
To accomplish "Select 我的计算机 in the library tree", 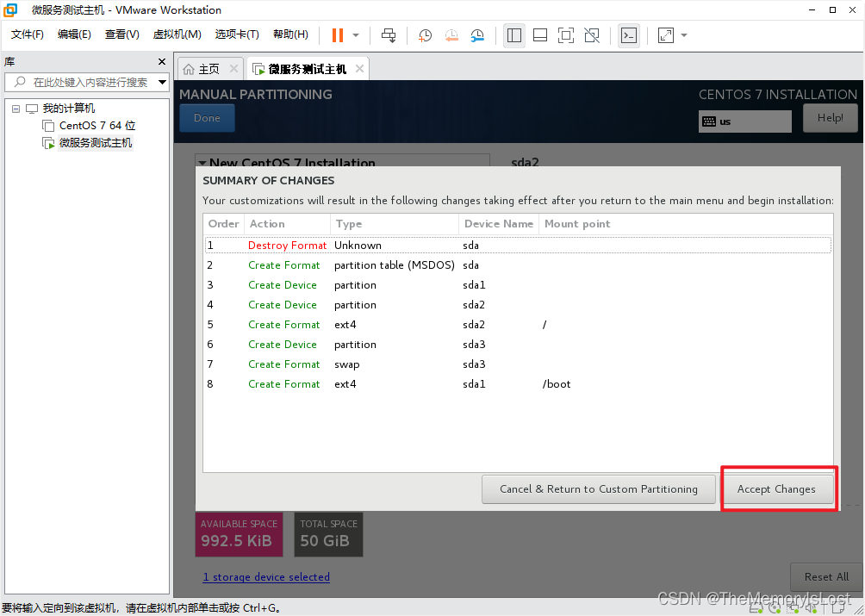I will (68, 108).
